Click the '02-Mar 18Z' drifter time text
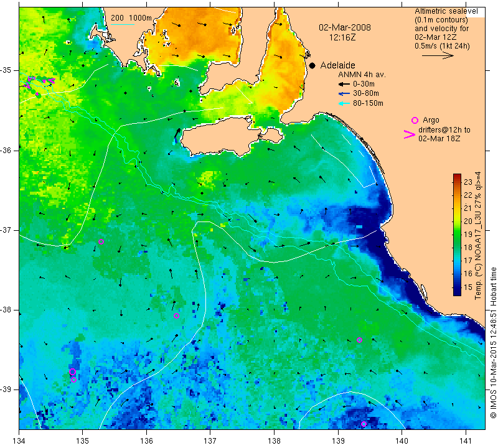Viewport: 498px width, 448px height. (439, 139)
